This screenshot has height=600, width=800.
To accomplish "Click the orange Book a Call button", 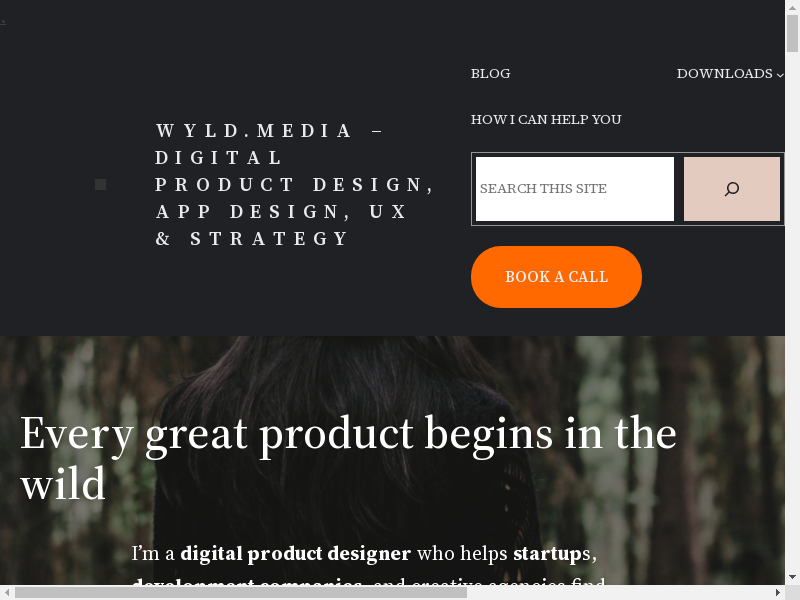I will [556, 277].
